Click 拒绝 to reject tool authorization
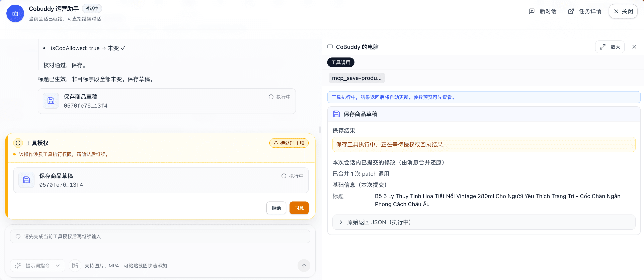Image resolution: width=644 pixels, height=280 pixels. 276,208
